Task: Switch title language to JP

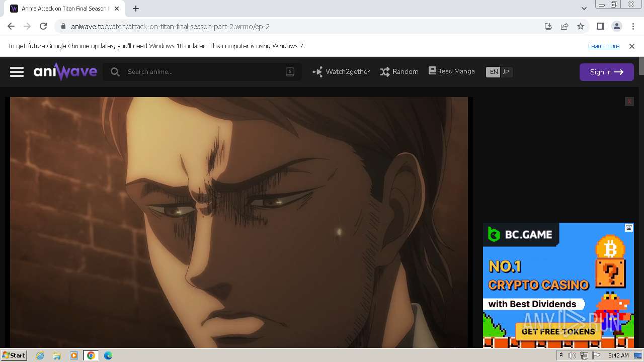Action: [x=506, y=72]
